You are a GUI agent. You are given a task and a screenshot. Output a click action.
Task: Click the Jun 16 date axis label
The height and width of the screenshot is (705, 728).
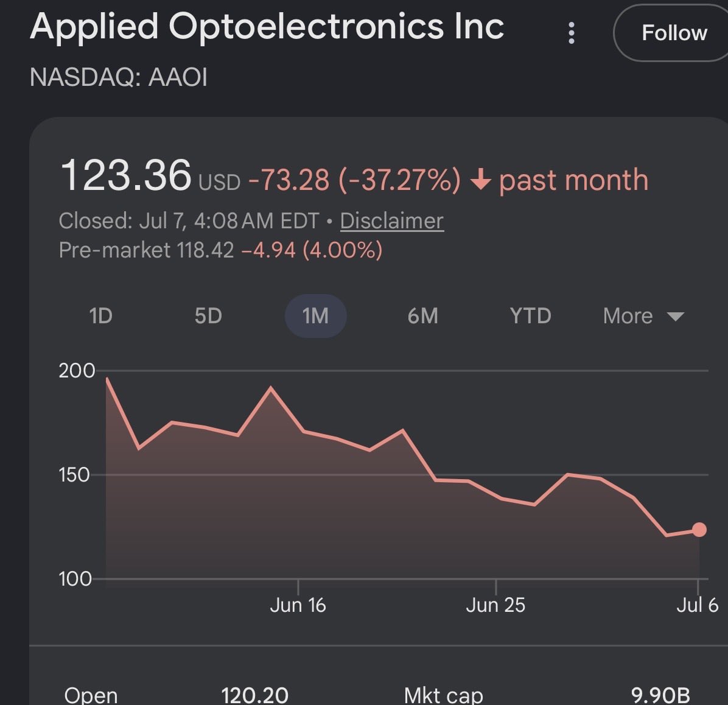[298, 605]
